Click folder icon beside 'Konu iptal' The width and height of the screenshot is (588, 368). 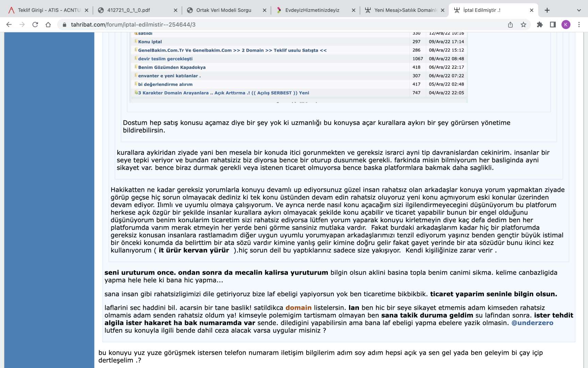(136, 41)
